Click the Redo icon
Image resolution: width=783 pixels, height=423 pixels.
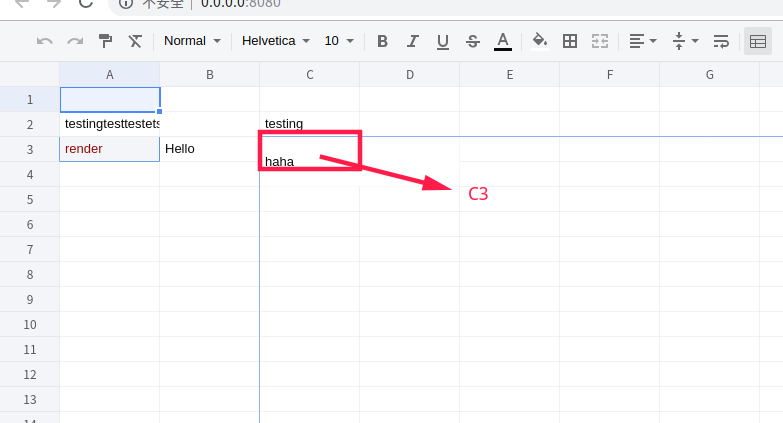[75, 41]
